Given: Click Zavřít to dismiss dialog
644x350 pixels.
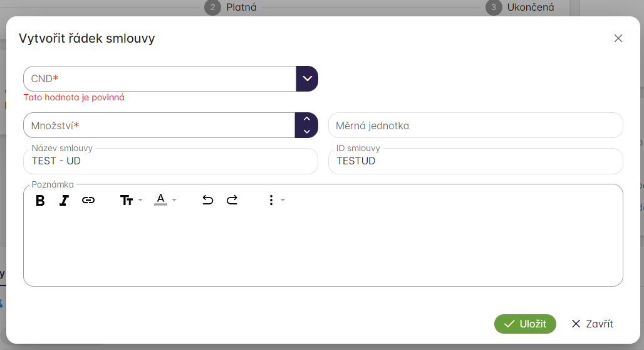Looking at the screenshot, I should (x=592, y=324).
